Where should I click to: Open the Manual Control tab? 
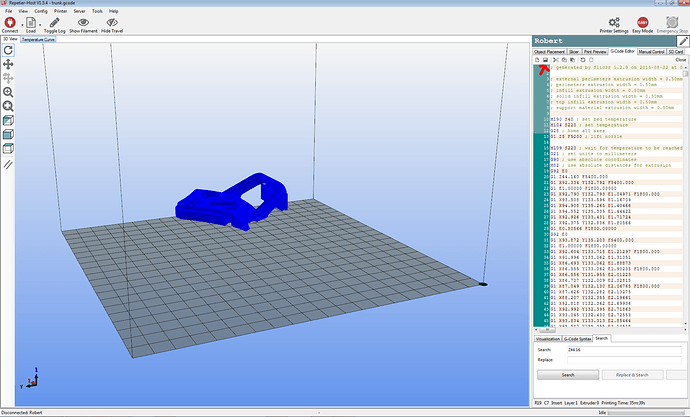pyautogui.click(x=651, y=52)
